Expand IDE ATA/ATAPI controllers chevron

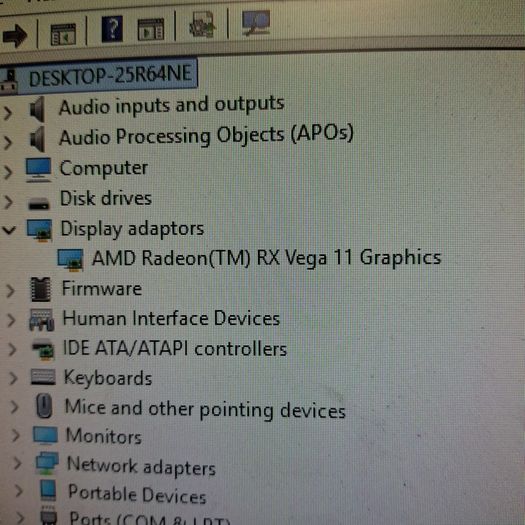[12, 349]
